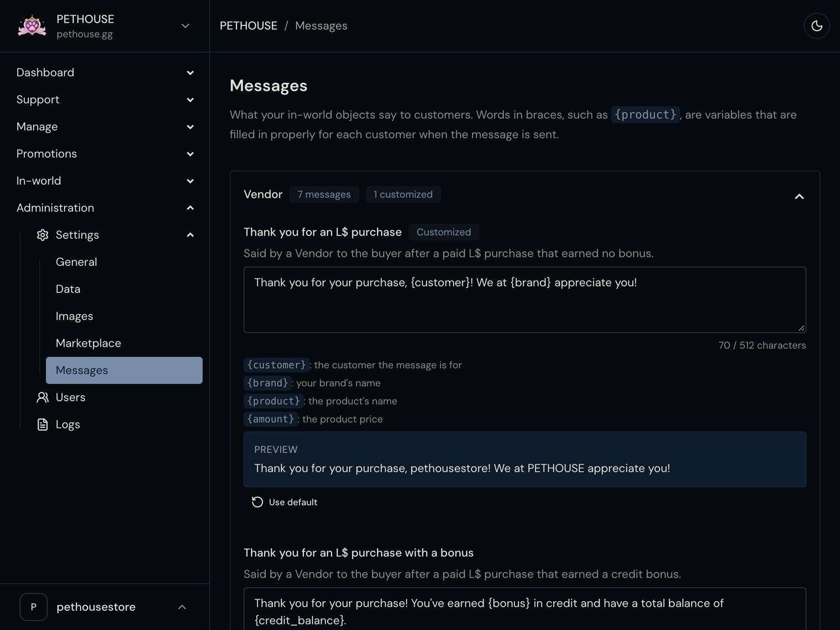Viewport: 840px width, 630px height.
Task: Click the Use default reset icon
Action: point(257,502)
